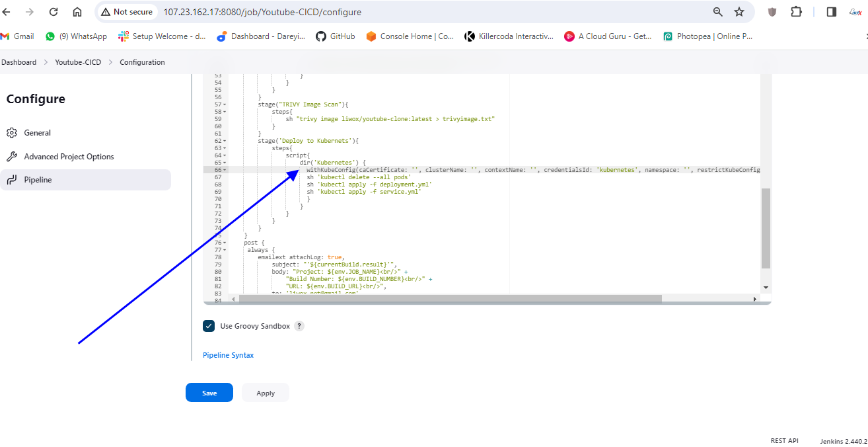Toggle the browser side panel icon
This screenshot has width=868, height=447.
coord(832,12)
